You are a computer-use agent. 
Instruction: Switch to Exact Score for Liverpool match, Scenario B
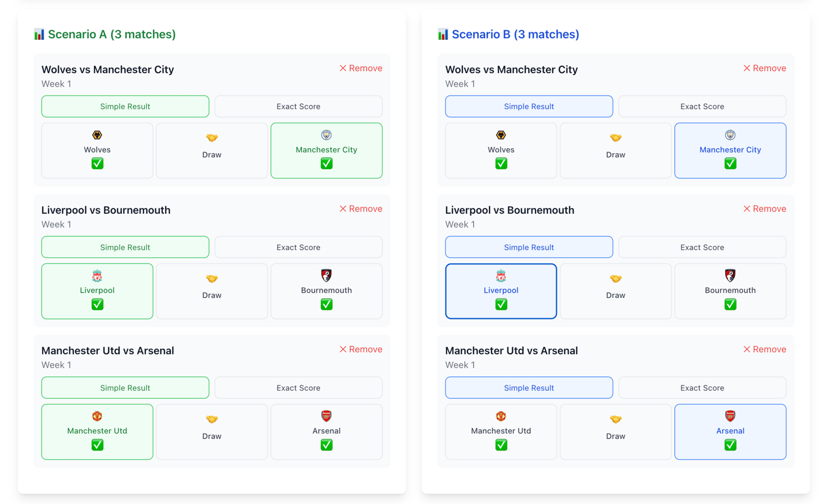click(702, 247)
